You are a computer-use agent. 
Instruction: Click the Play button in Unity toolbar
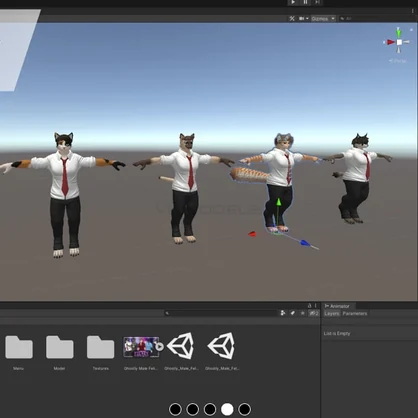[x=293, y=2]
